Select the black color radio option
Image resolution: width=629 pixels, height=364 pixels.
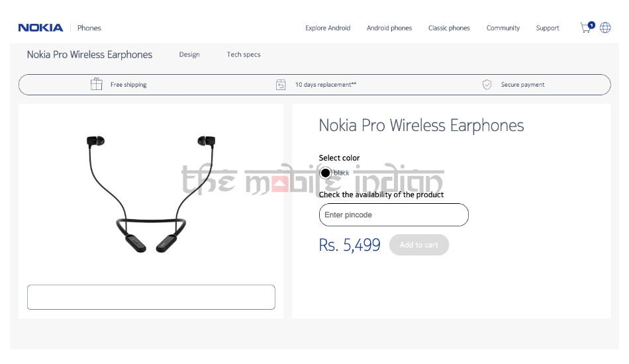click(x=325, y=173)
